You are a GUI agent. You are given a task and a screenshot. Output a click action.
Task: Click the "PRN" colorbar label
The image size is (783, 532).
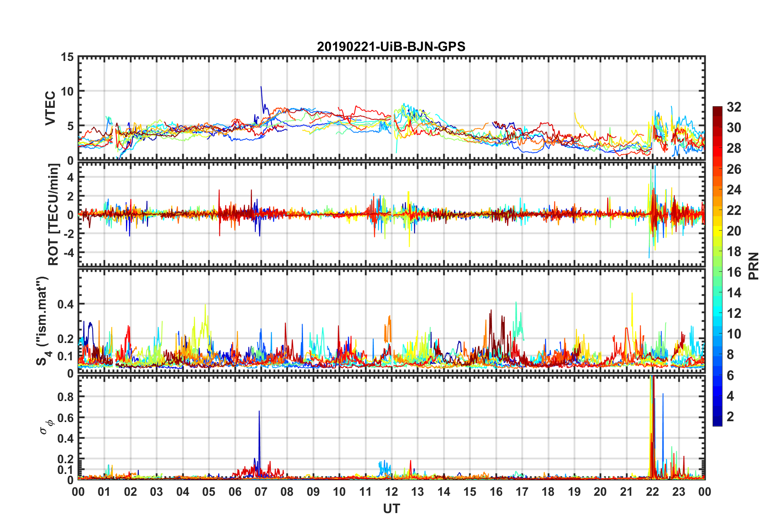coord(754,266)
